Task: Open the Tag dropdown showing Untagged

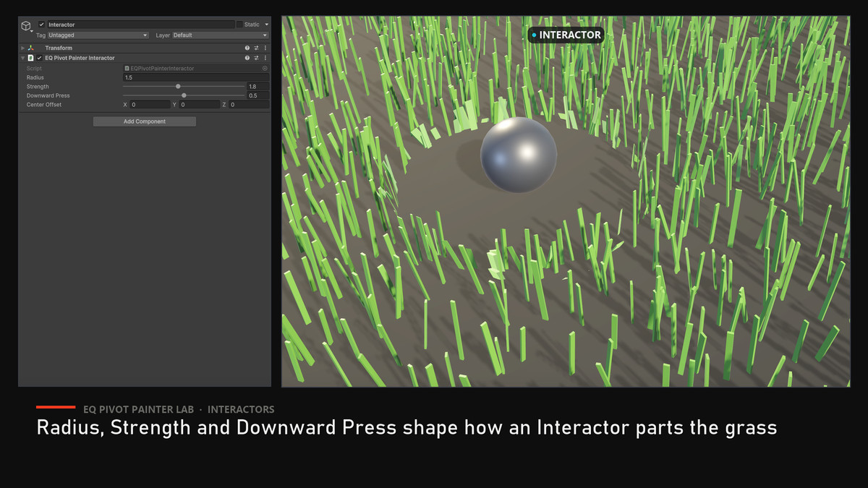Action: (x=98, y=35)
